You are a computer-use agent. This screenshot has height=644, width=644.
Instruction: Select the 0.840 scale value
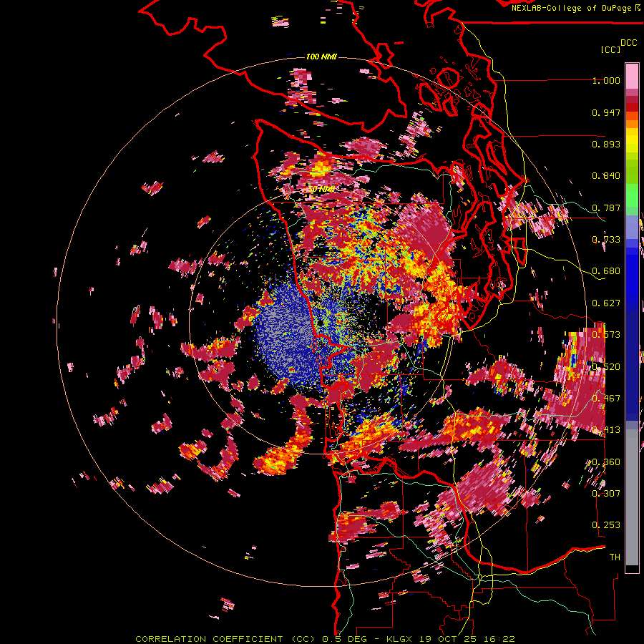(x=606, y=176)
